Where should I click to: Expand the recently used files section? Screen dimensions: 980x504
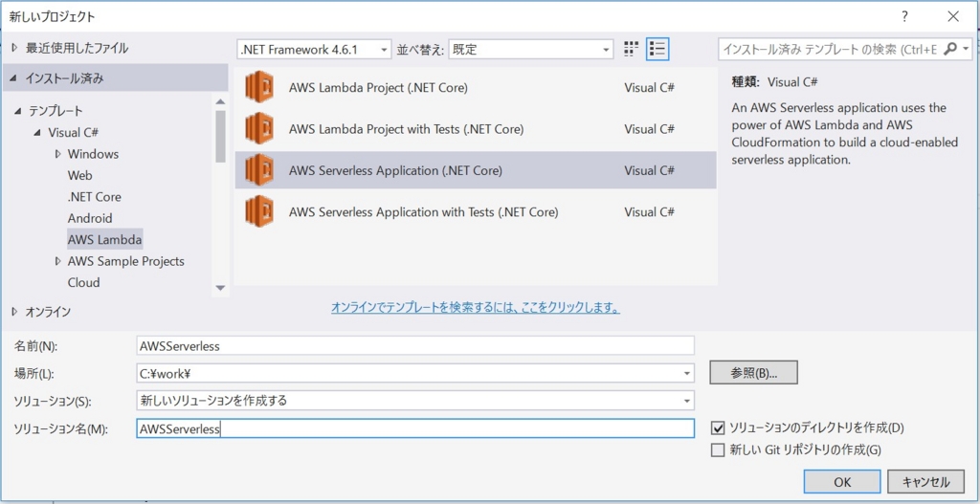click(14, 48)
